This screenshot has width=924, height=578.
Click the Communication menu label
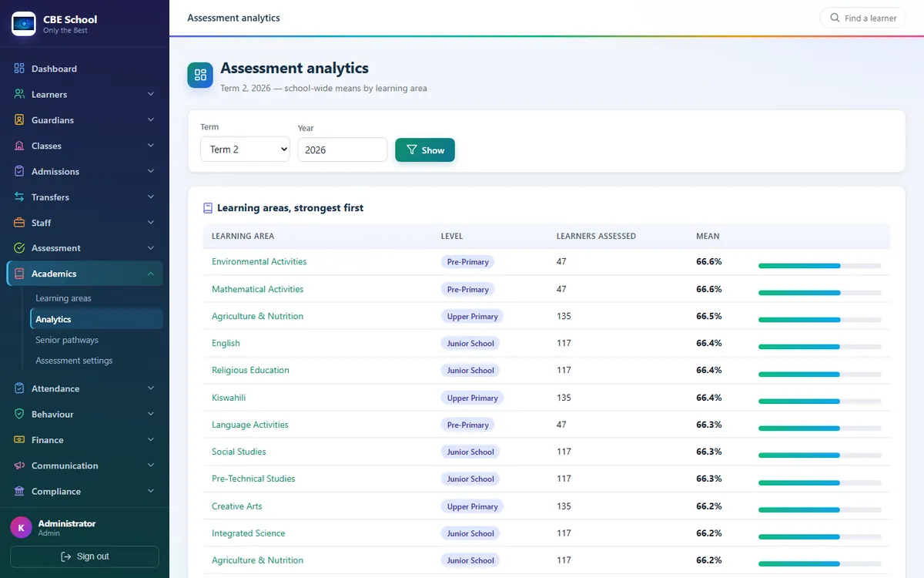pyautogui.click(x=65, y=465)
